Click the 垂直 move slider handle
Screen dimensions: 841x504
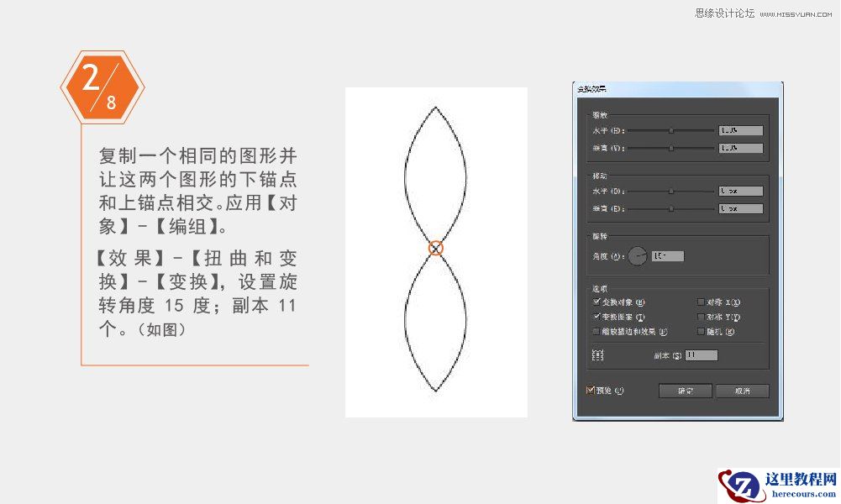(x=671, y=207)
